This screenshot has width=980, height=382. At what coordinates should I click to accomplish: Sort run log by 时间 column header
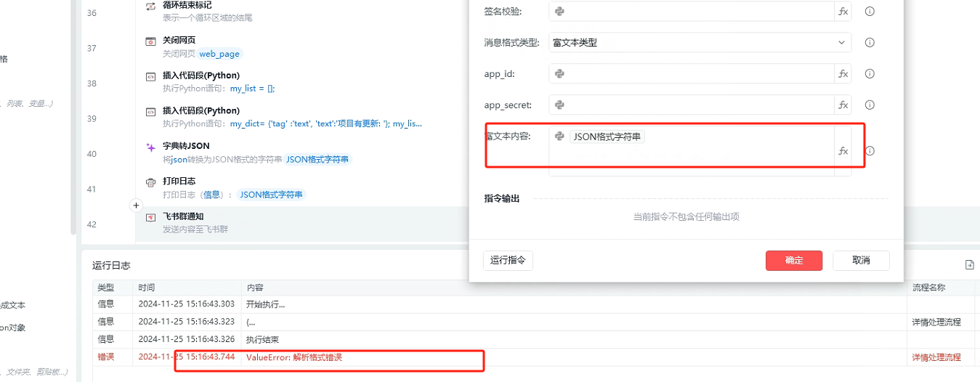coord(147,288)
